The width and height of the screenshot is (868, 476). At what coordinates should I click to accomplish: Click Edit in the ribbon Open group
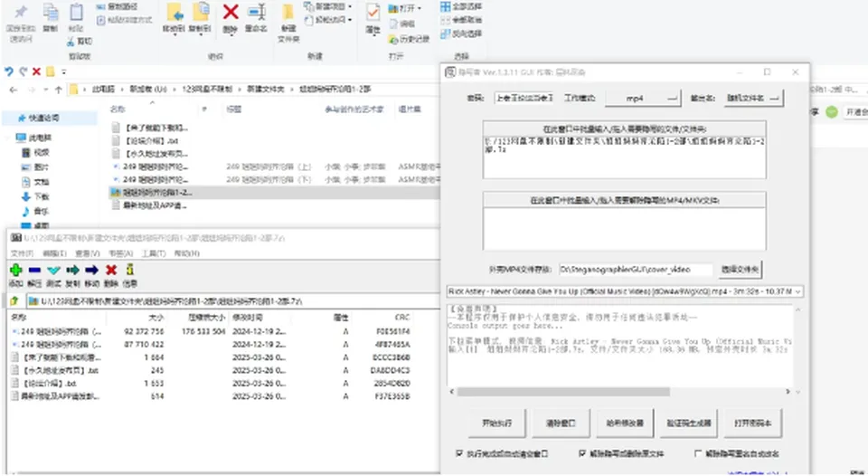point(401,24)
